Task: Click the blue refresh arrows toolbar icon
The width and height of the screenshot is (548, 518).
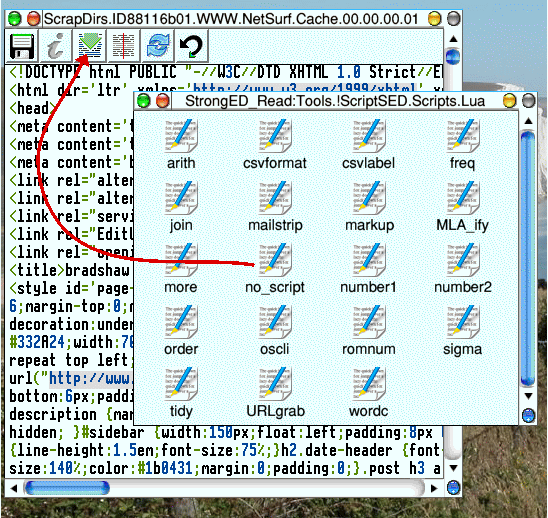Action: 158,46
